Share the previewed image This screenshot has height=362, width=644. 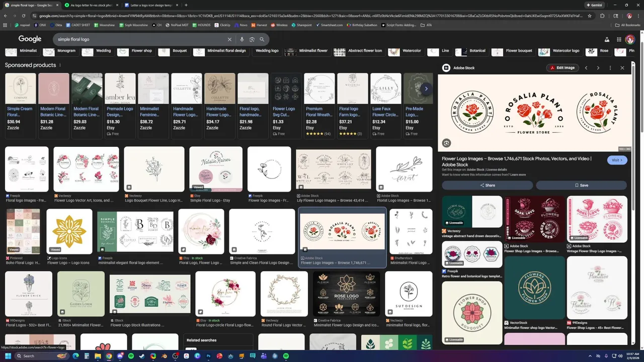click(x=487, y=185)
